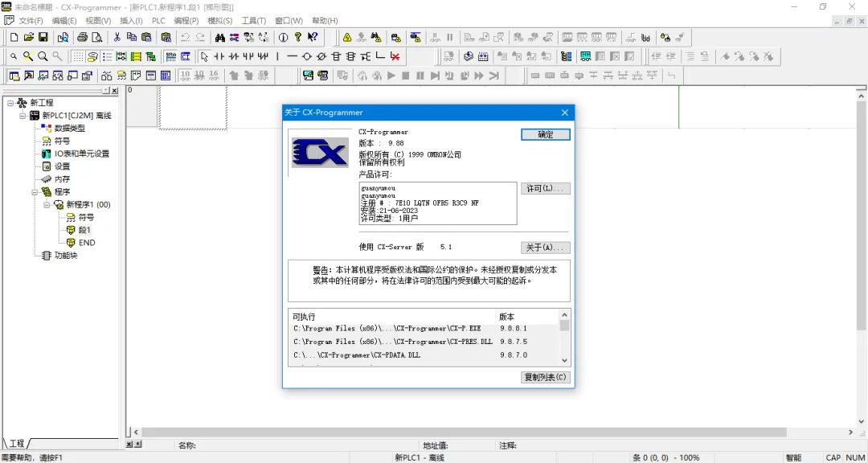
Task: Close the project workspace pane
Action: click(x=115, y=91)
